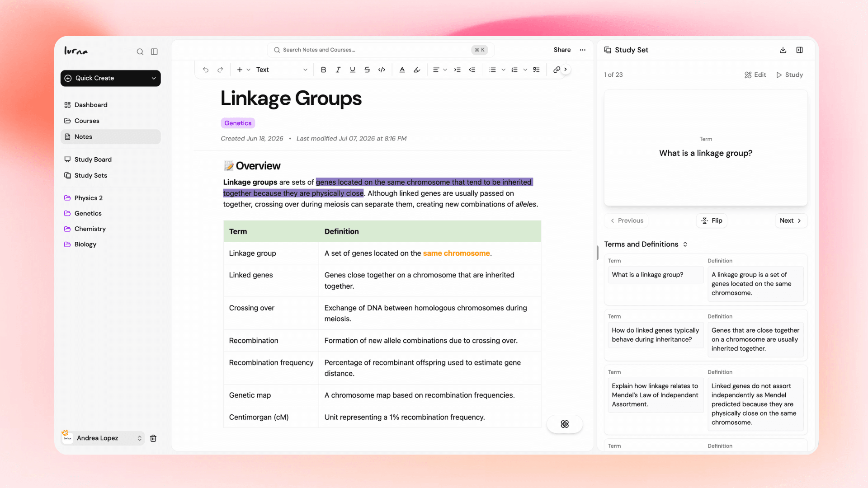Open the text alignment dropdown

(439, 70)
